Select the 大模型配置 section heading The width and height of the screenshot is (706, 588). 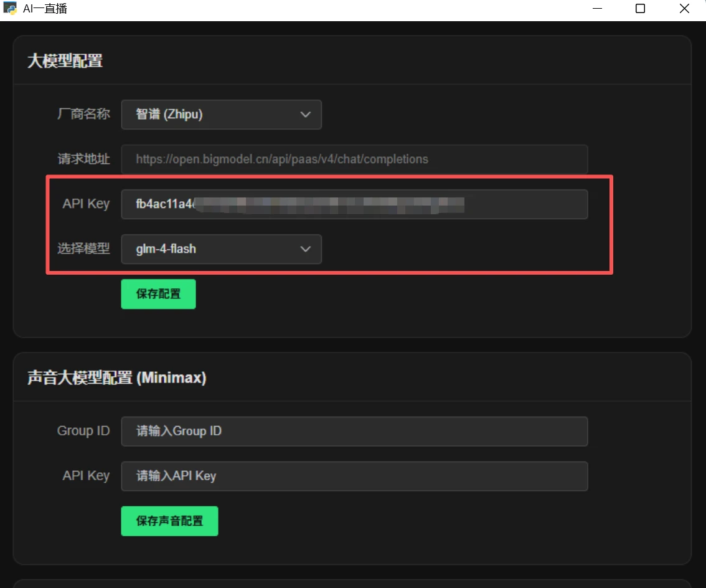coord(65,61)
